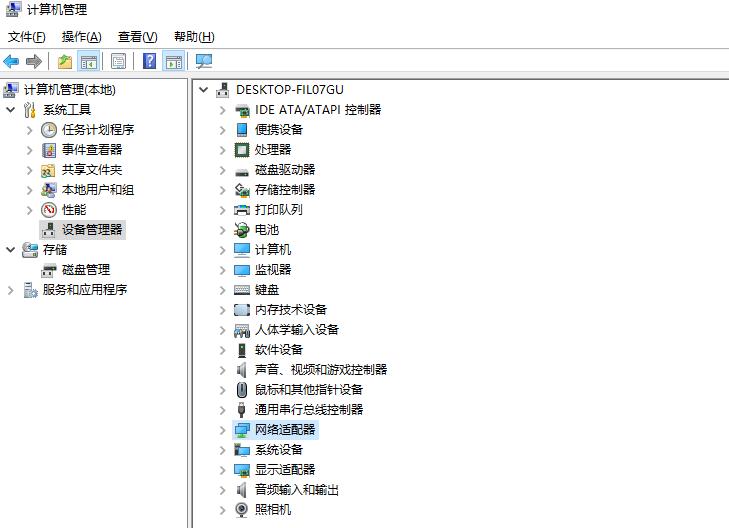Select the 共享文件夹 label
The height and width of the screenshot is (528, 729).
click(92, 170)
